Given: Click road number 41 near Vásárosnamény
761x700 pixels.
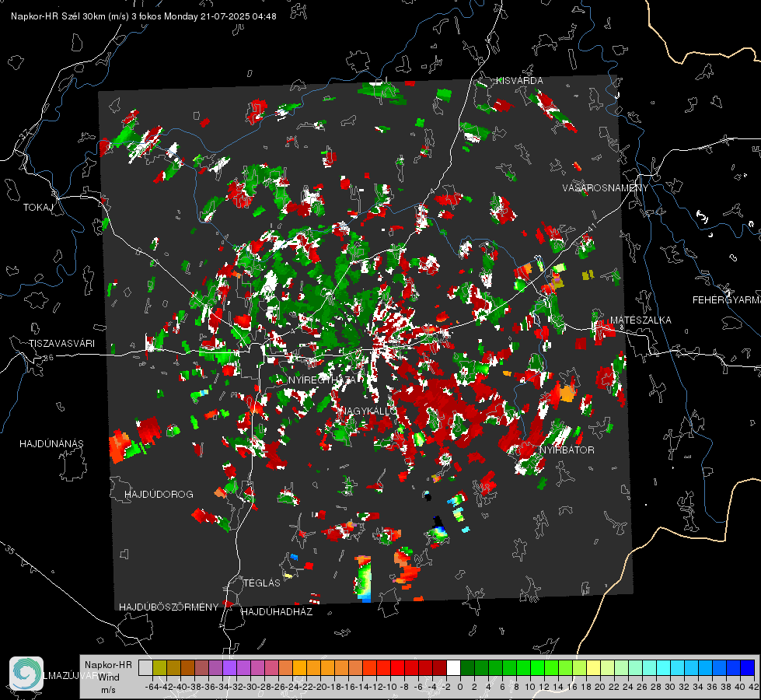Looking at the screenshot, I should pos(591,227).
